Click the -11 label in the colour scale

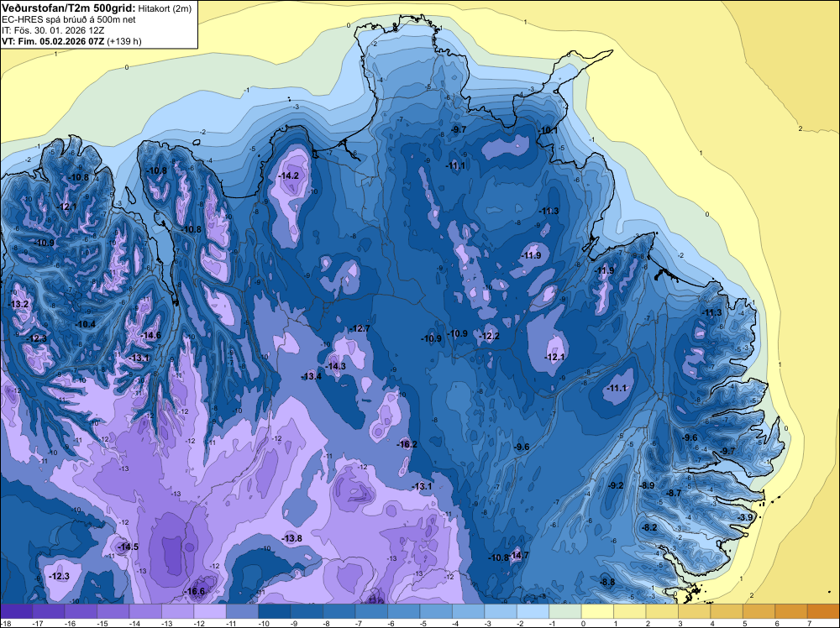[x=230, y=623]
